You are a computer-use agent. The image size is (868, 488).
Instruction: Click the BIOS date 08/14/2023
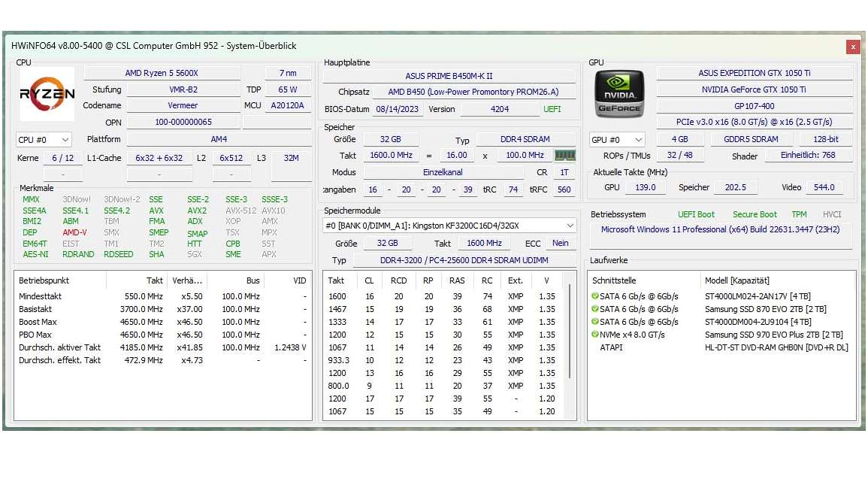coord(398,109)
